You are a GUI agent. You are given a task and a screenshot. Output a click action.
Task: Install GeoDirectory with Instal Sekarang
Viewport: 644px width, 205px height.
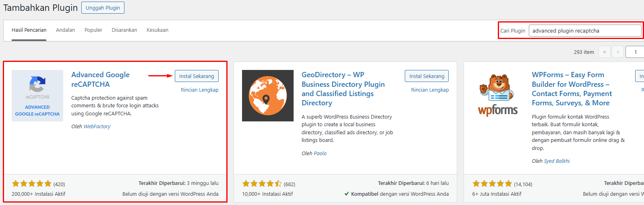point(427,76)
